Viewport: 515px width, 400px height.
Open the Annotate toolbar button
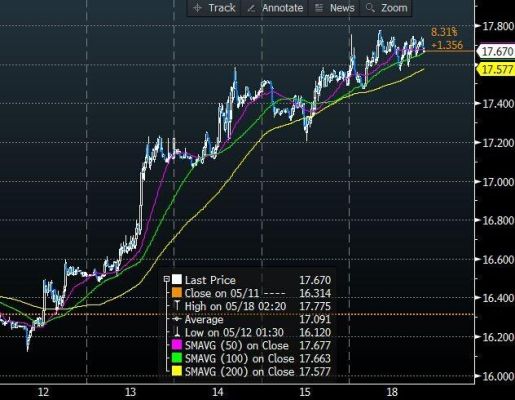click(275, 8)
